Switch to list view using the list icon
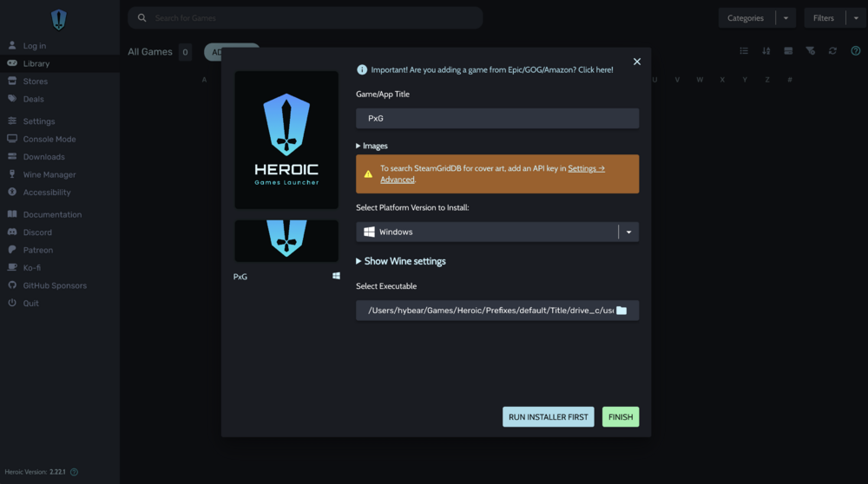The width and height of the screenshot is (868, 484). point(744,51)
